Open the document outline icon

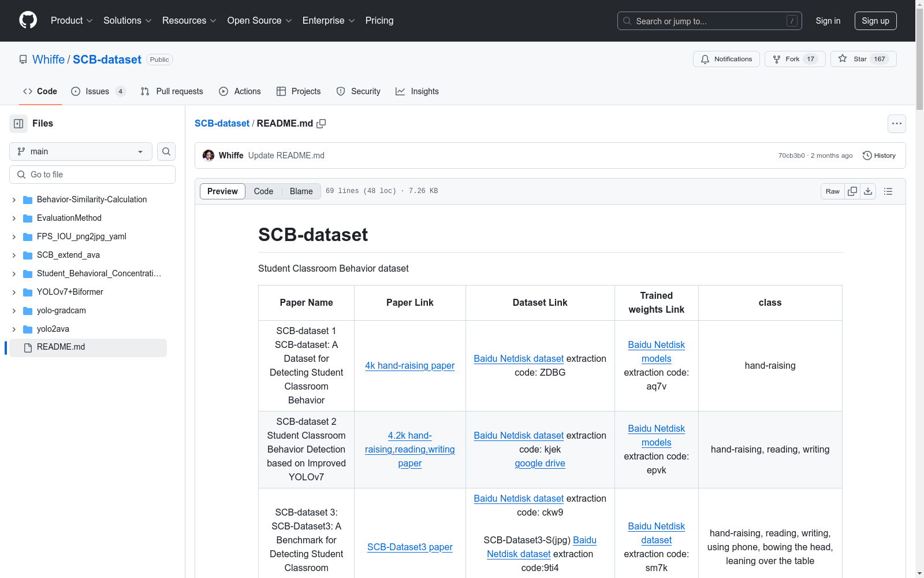(x=888, y=191)
